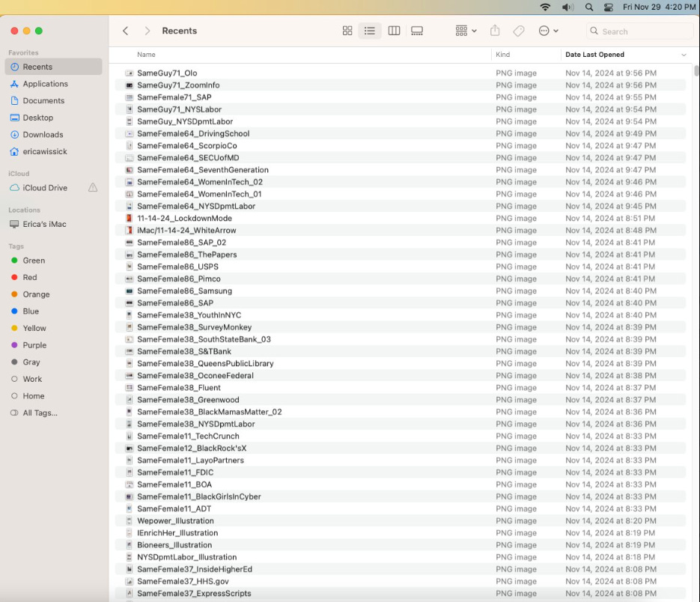This screenshot has height=602, width=700.
Task: Click the iMac/11-14-24_WhiteArrow file icon
Action: coord(129,231)
